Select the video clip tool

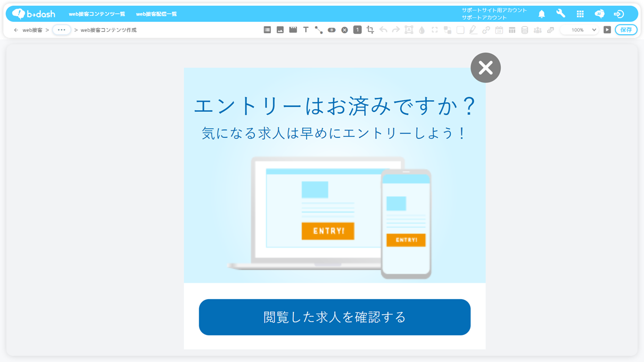293,30
